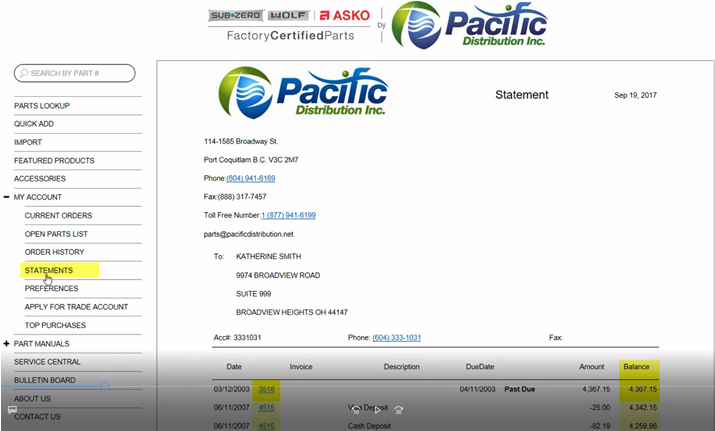Select Quick Add menu item
This screenshot has height=431, width=715.
34,124
